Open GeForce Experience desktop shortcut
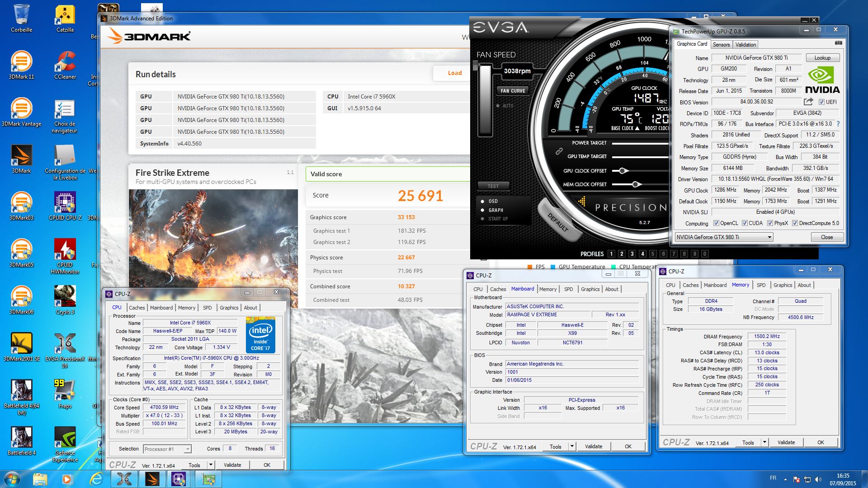 click(x=65, y=445)
